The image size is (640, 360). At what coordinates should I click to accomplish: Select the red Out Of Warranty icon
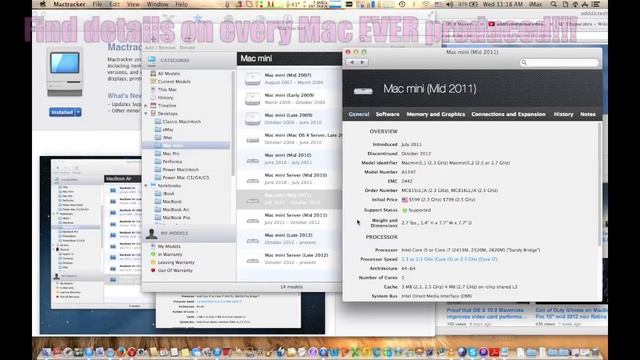pos(153,270)
